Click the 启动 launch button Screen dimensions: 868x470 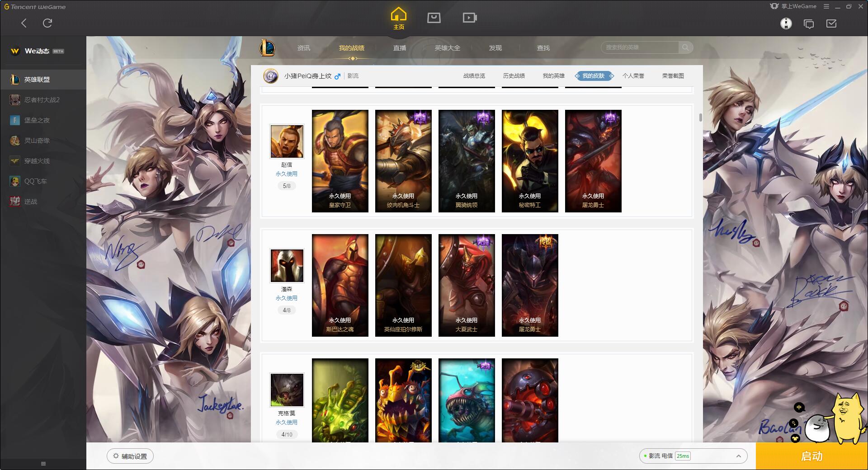tap(812, 456)
